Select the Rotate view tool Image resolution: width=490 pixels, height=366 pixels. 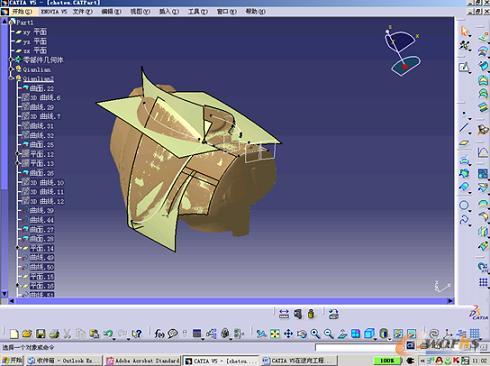click(302, 333)
